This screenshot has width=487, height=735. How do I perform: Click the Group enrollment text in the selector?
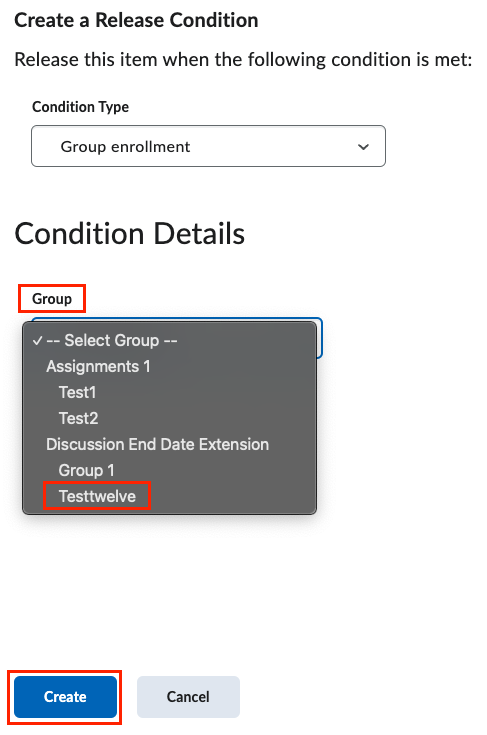[125, 147]
